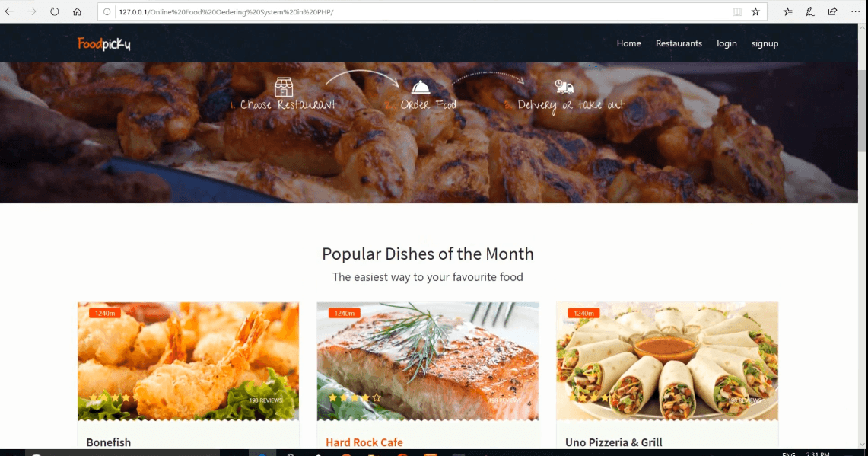Open browser settings ellipsis menu
Image resolution: width=868 pixels, height=456 pixels.
pyautogui.click(x=855, y=11)
